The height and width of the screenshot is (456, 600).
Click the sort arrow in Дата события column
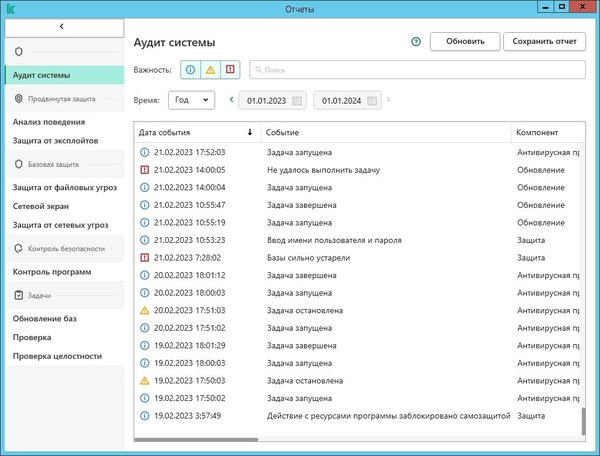pyautogui.click(x=249, y=132)
